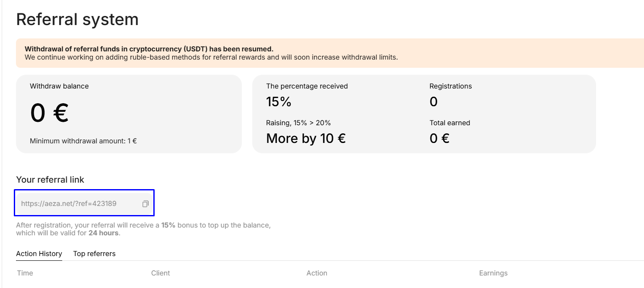The width and height of the screenshot is (644, 288).
Task: Click the Withdraw balance 0 € amount
Action: [49, 113]
